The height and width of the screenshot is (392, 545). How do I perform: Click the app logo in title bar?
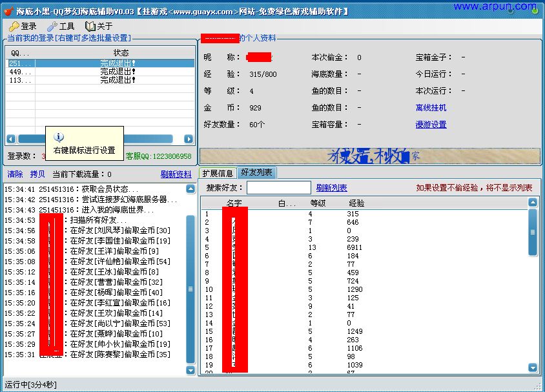[x=8, y=12]
